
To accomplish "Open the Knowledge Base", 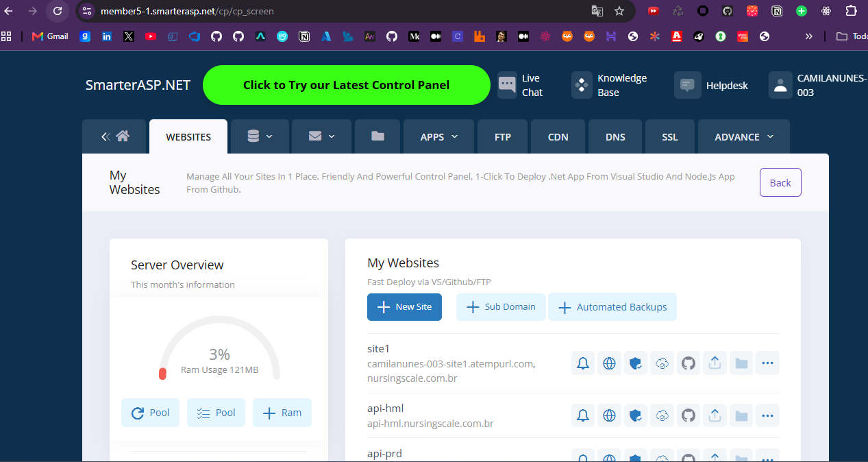I will (610, 86).
